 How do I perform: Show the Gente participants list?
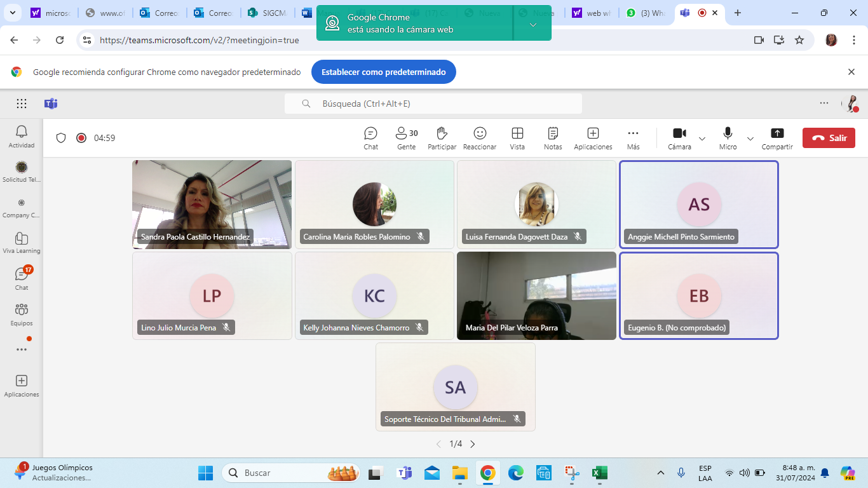406,138
